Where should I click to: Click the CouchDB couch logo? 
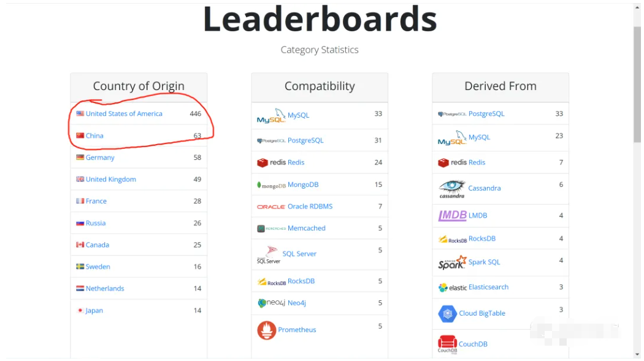(447, 344)
